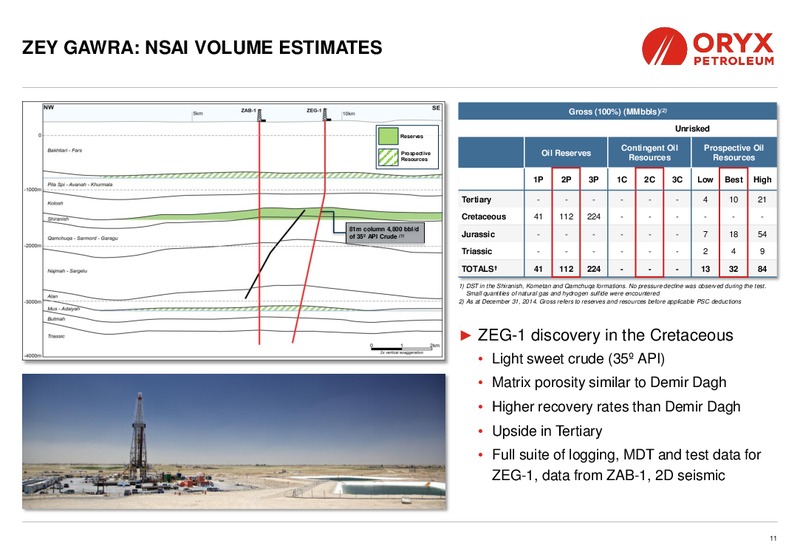Click TOTALS High value 84
The height and width of the screenshot is (554, 800).
tap(762, 268)
